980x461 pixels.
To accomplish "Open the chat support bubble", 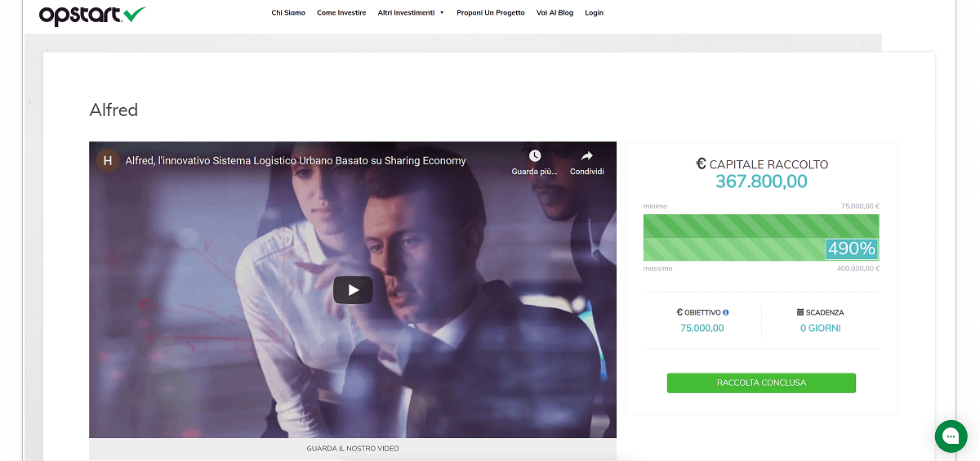I will [951, 436].
